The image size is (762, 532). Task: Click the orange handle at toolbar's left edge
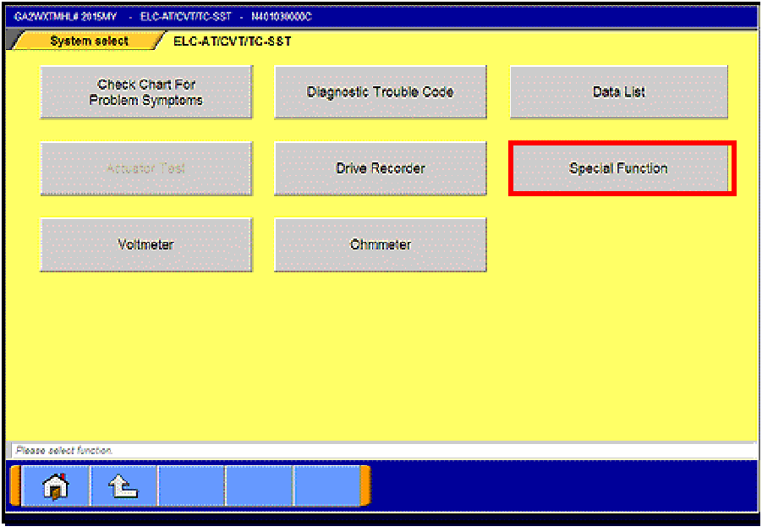(x=14, y=485)
